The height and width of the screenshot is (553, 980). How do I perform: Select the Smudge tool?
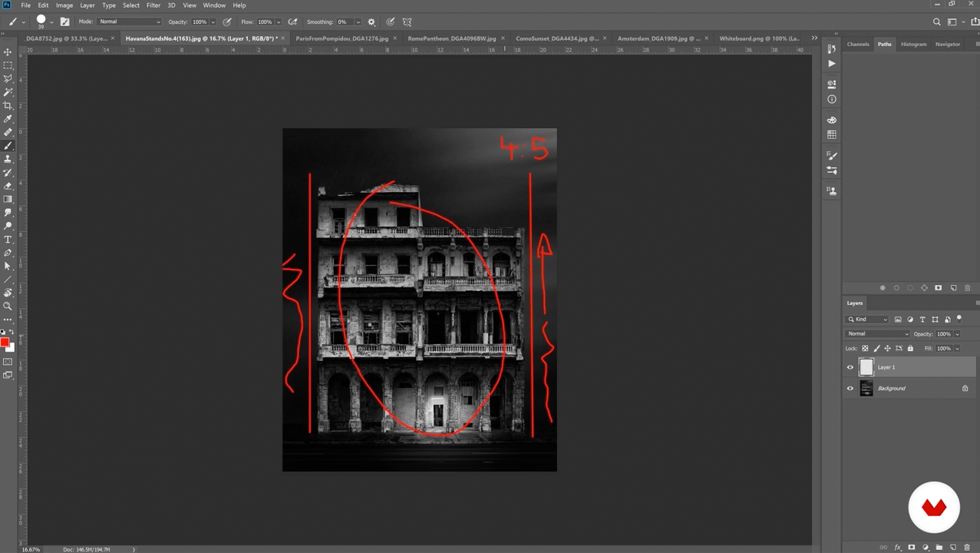pos(8,213)
